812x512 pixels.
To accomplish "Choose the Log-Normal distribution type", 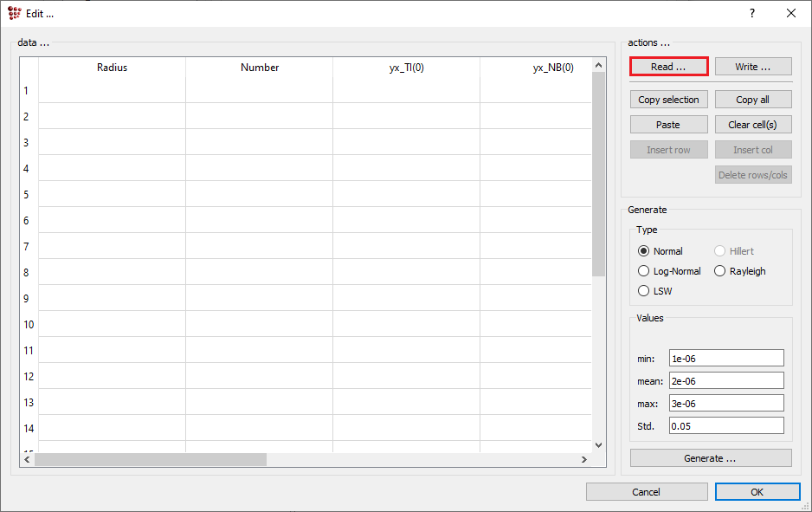I will pyautogui.click(x=643, y=271).
